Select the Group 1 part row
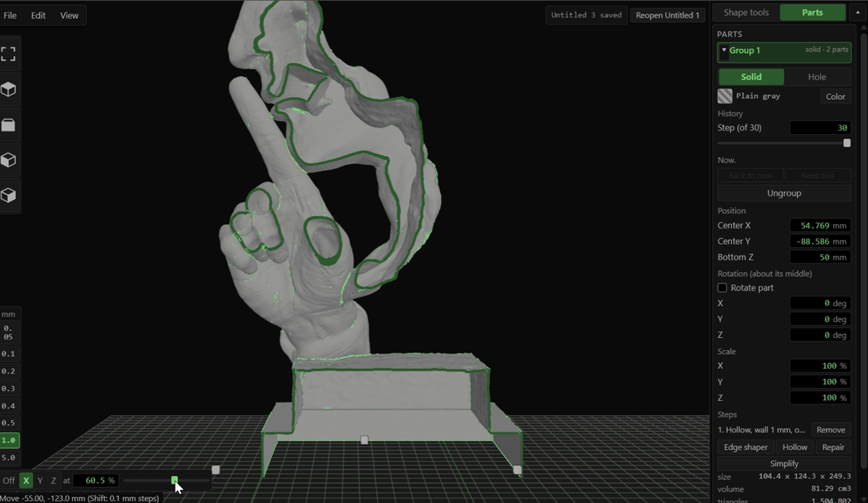 coord(784,52)
